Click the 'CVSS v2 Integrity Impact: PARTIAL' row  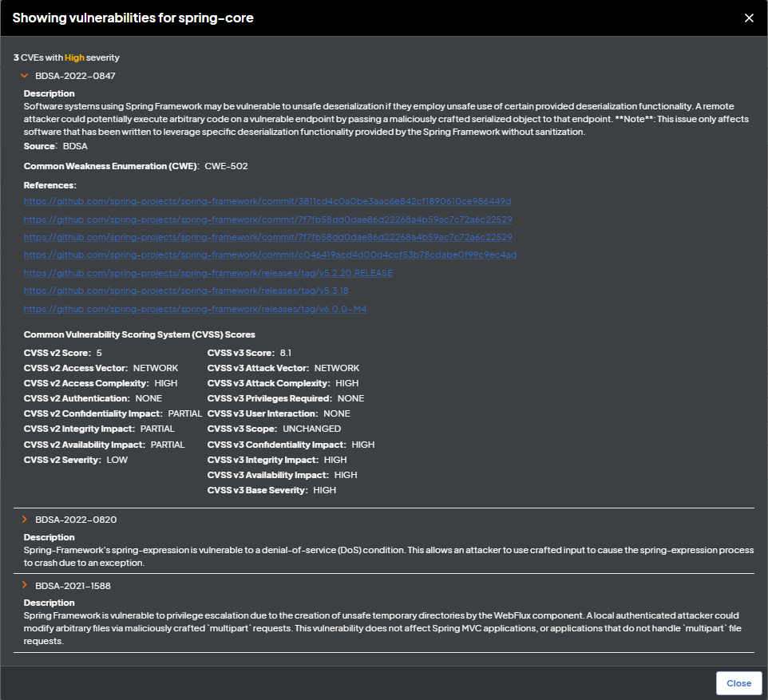point(99,429)
